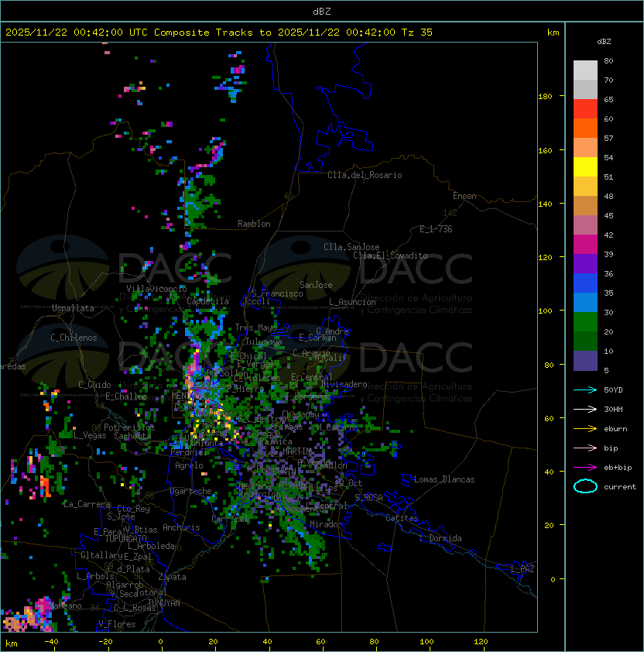This screenshot has width=644, height=652.
Task: Click the Uspallata map label
Action: click(73, 308)
